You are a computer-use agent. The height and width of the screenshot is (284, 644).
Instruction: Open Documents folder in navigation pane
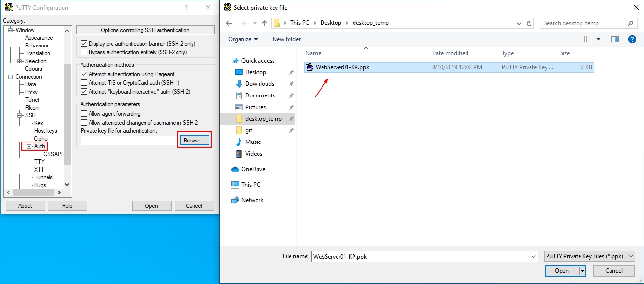(260, 95)
